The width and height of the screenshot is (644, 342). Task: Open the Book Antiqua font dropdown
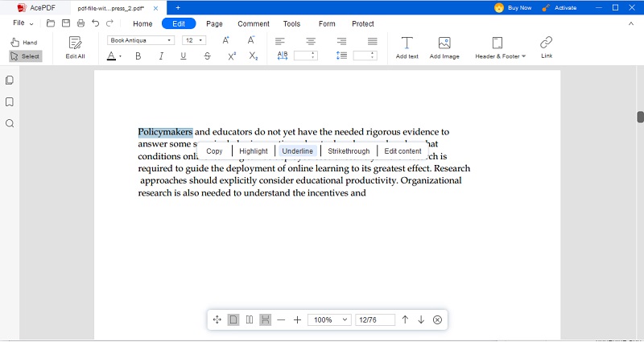(141, 40)
